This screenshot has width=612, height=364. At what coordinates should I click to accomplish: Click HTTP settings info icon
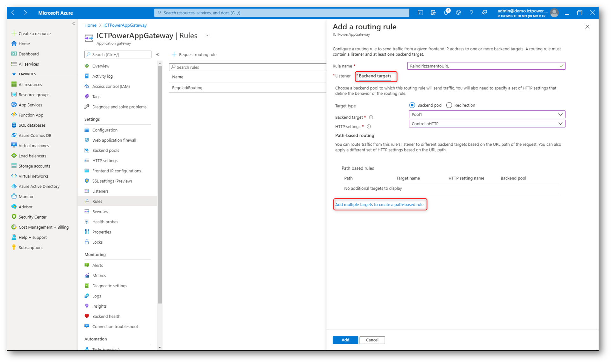click(x=369, y=126)
